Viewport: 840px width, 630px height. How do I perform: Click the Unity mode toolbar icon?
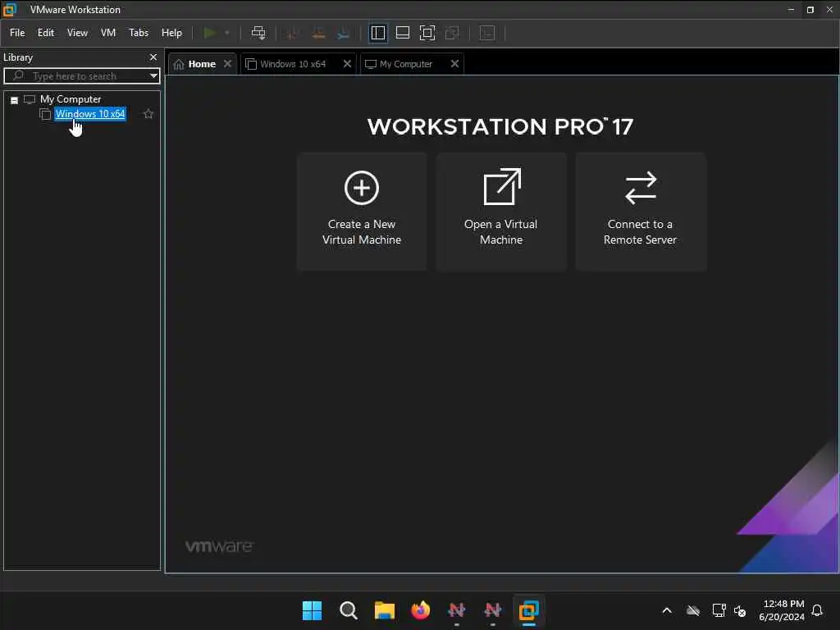452,33
